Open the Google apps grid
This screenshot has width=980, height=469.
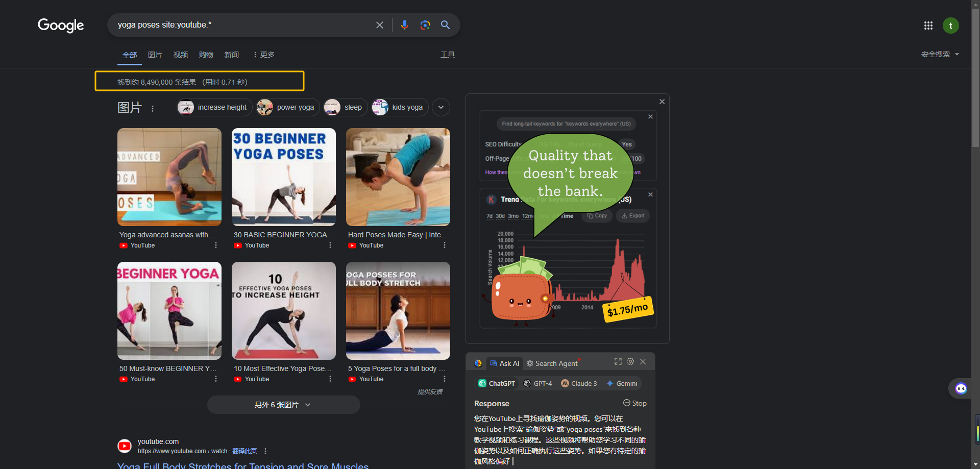pos(928,26)
